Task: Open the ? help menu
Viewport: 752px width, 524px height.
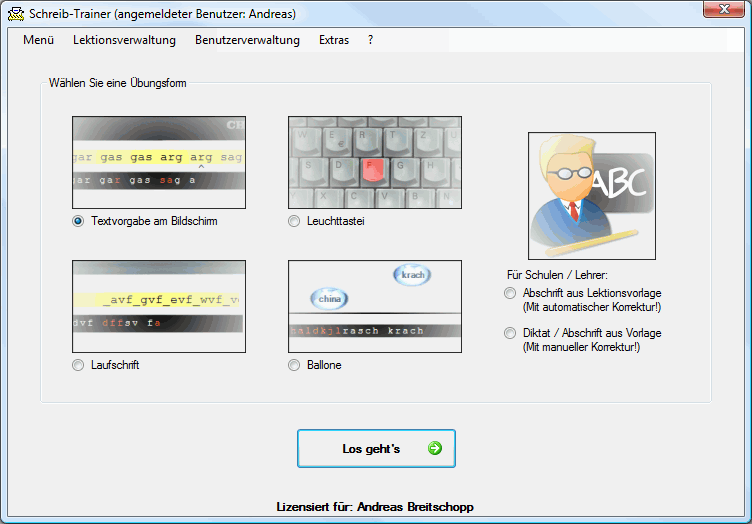Action: click(x=370, y=40)
